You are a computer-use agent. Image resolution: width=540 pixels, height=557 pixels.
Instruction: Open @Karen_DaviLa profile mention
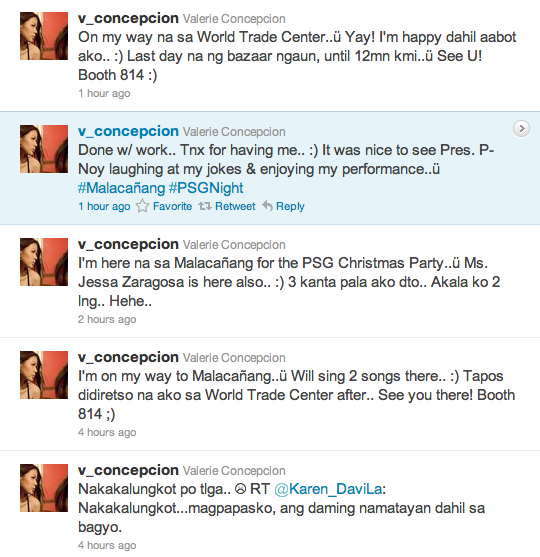pyautogui.click(x=328, y=489)
